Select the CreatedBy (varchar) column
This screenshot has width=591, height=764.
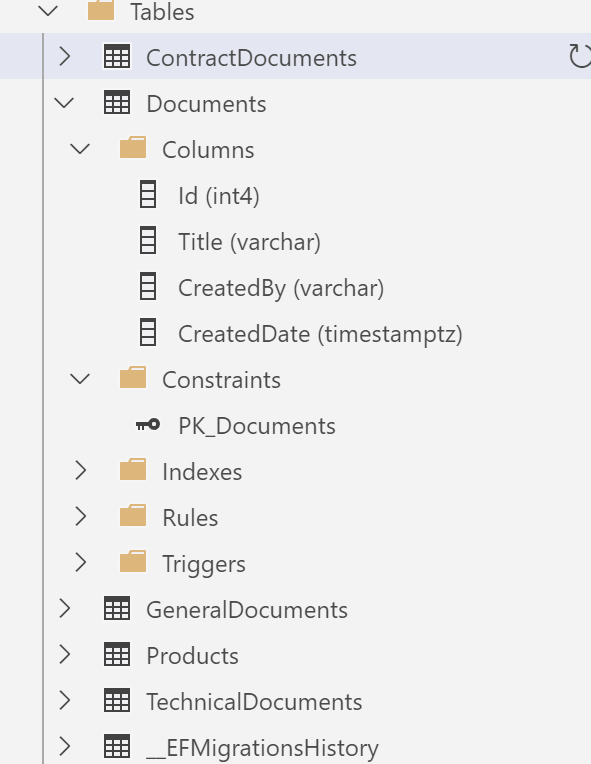[x=281, y=287]
